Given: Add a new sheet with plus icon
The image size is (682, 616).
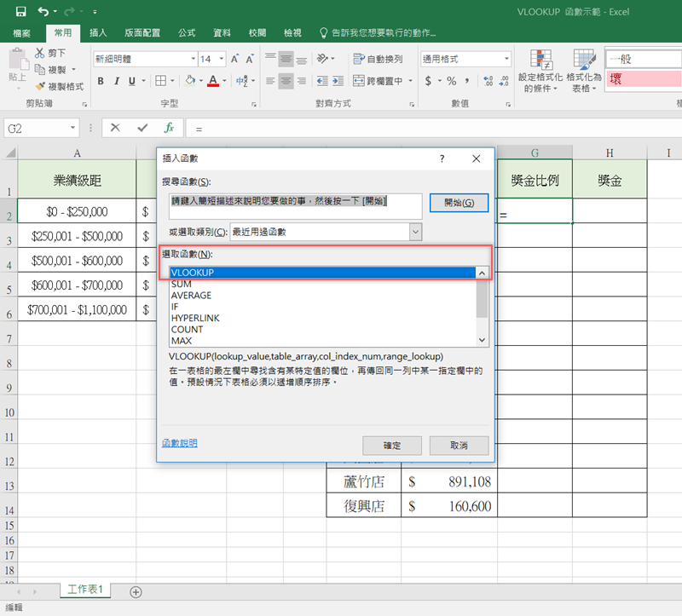Looking at the screenshot, I should tap(136, 591).
